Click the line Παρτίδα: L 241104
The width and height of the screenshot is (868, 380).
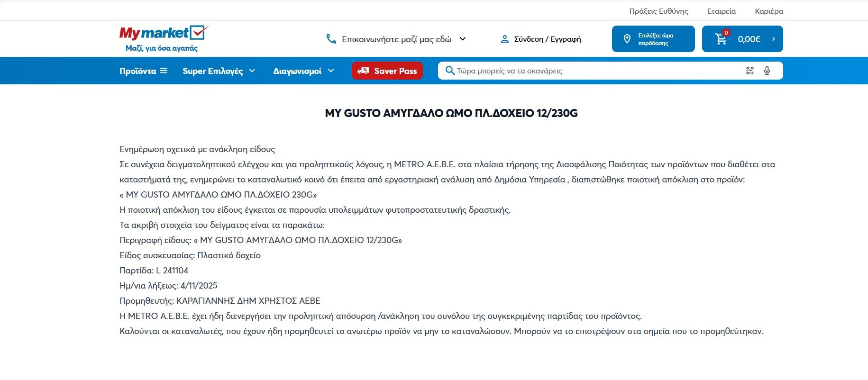point(154,271)
